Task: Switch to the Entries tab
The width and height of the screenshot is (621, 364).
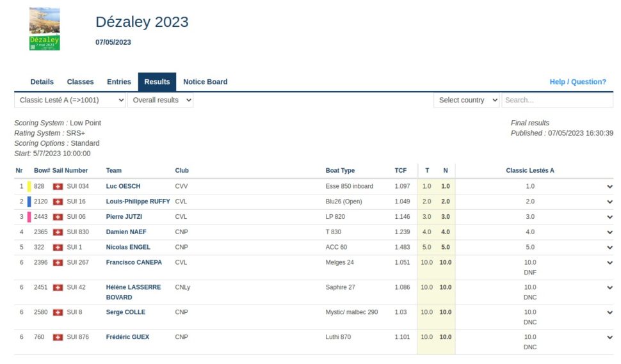Action: point(119,82)
